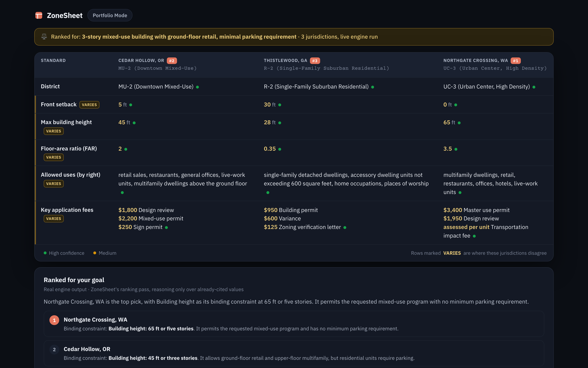Screen dimensions: 588x368
Task: Click the #1 rank badge for Northgate Crossing
Action: pos(516,61)
